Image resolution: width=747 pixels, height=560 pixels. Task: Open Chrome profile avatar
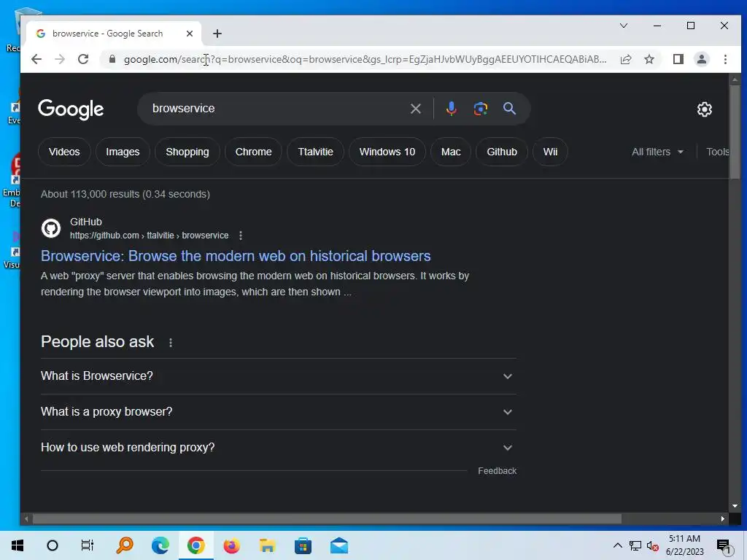(x=701, y=59)
